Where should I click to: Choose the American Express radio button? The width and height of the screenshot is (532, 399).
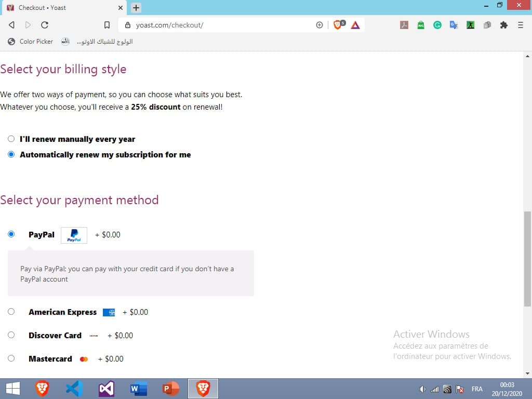click(11, 312)
